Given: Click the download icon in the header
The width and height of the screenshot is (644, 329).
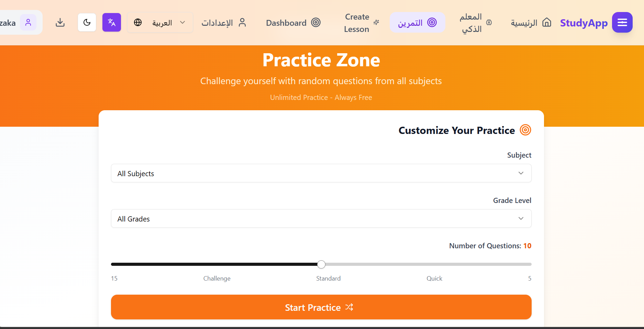Looking at the screenshot, I should [x=60, y=23].
